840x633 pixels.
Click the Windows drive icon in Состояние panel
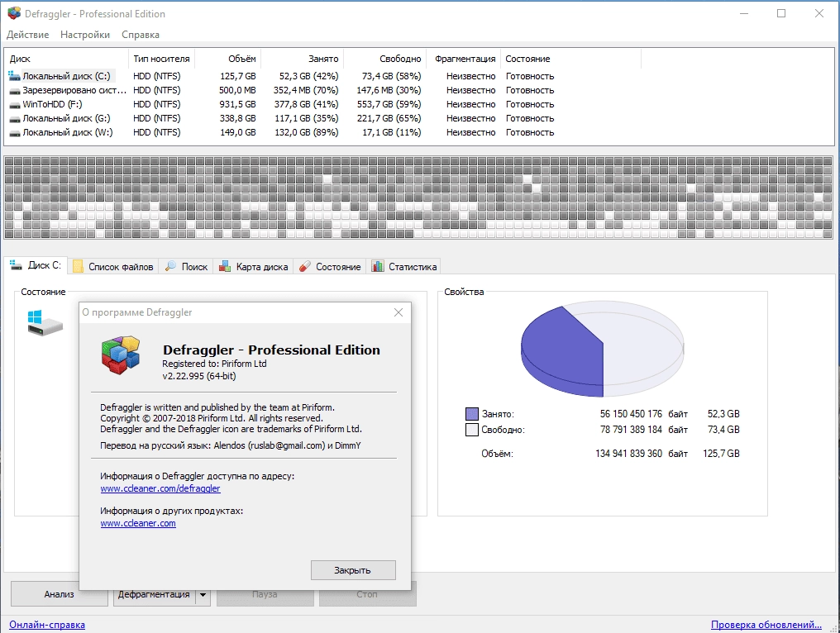45,323
